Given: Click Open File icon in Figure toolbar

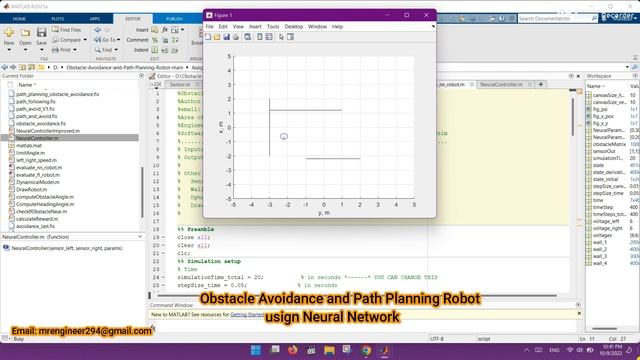Looking at the screenshot, I should [x=217, y=37].
